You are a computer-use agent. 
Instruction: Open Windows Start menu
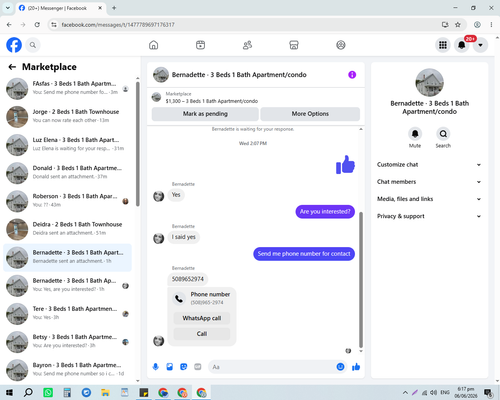pos(9,393)
